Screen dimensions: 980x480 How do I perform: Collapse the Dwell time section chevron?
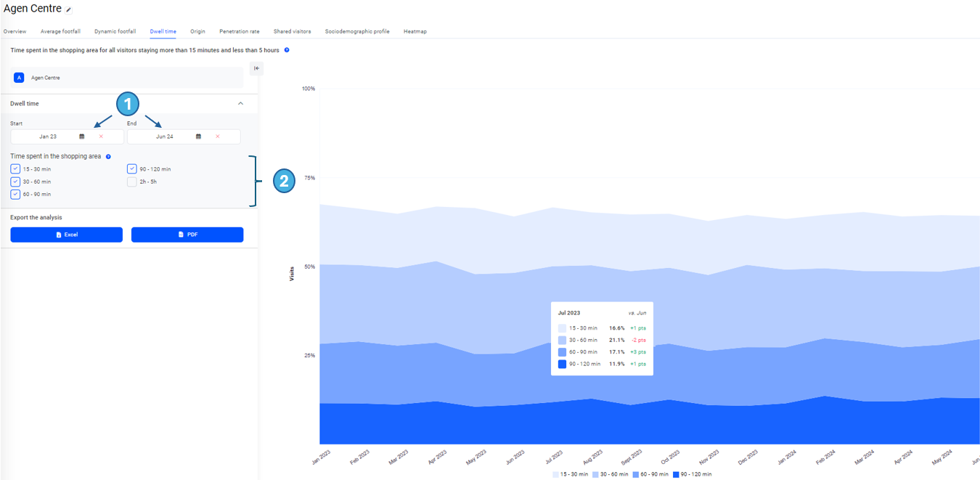click(240, 104)
